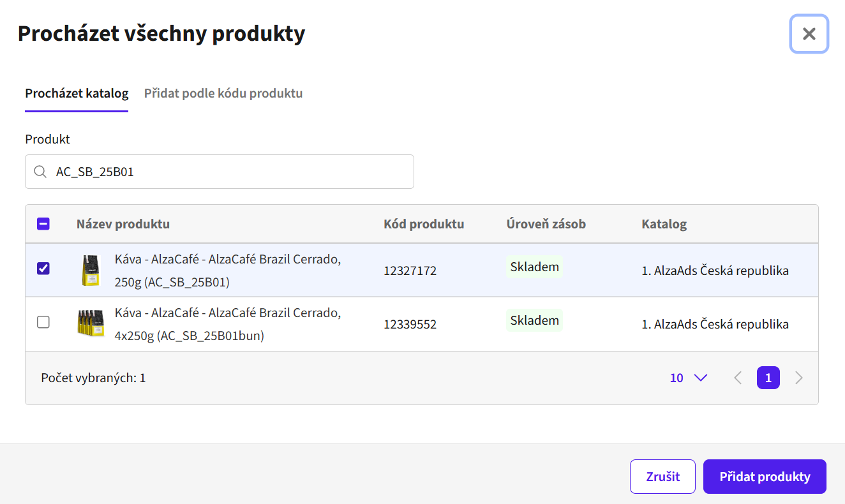Click the Skladem badge for product 12339552
The image size is (845, 504).
click(x=535, y=320)
